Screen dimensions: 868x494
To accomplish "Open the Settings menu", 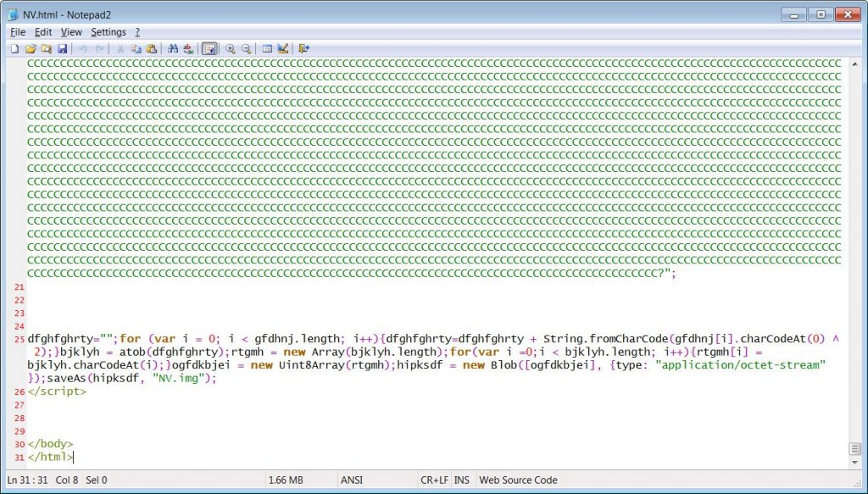I will click(108, 32).
